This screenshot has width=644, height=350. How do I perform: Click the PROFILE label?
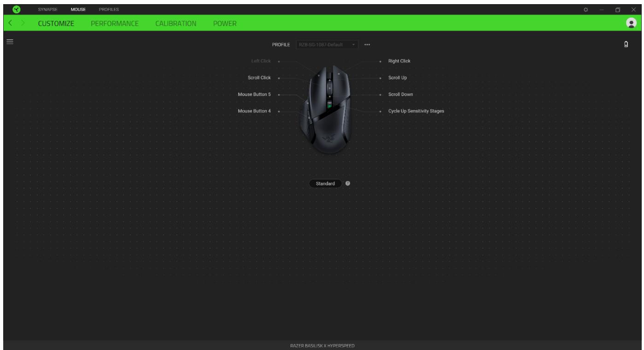281,45
